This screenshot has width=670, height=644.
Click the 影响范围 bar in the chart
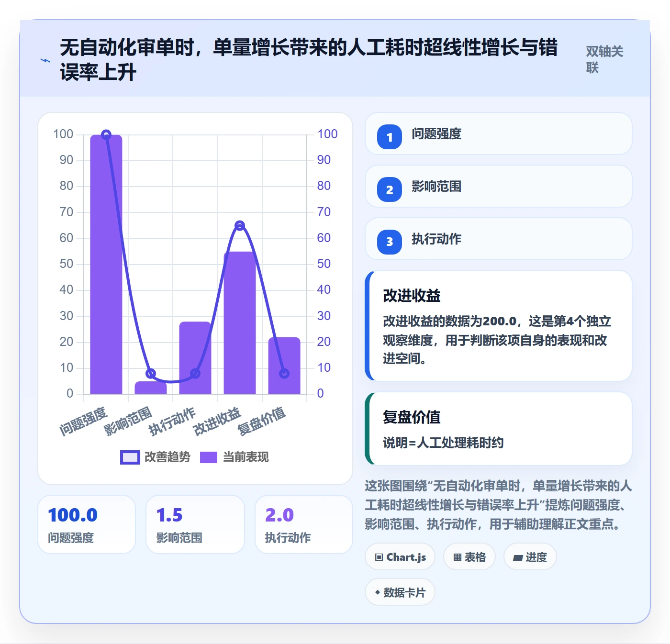151,388
